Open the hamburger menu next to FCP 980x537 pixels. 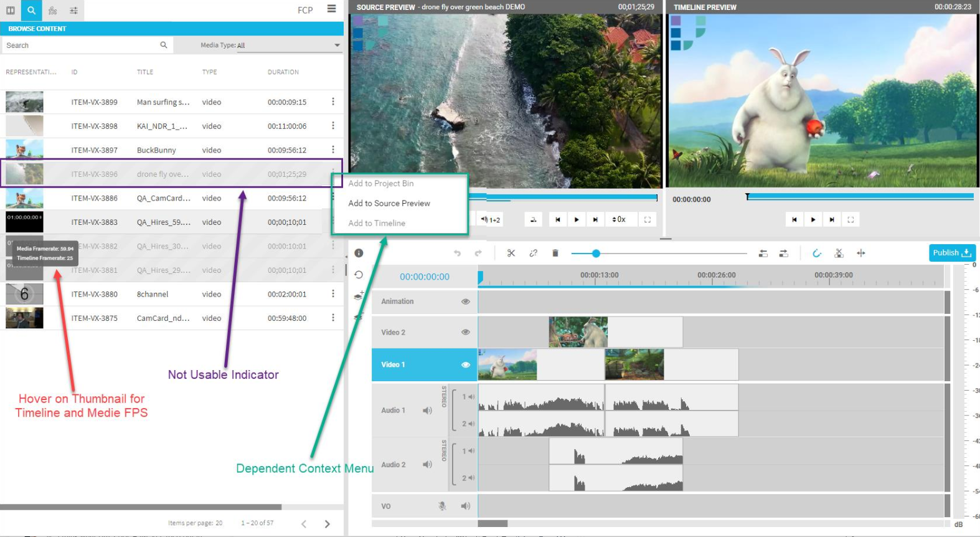[x=332, y=9]
